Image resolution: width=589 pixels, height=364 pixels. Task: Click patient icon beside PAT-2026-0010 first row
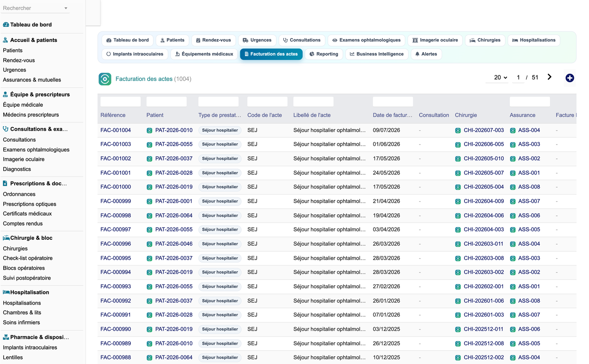coord(150,130)
